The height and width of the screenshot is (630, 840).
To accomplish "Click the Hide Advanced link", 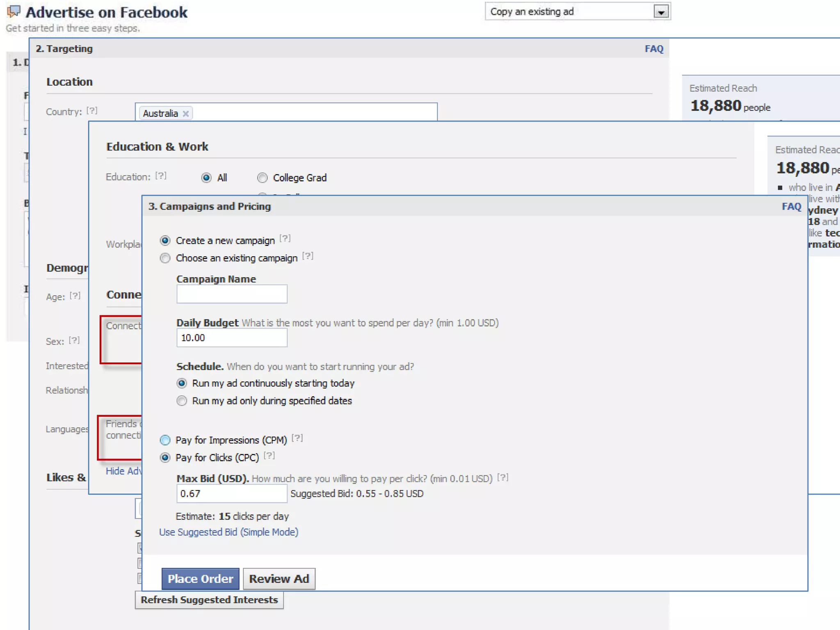I will coord(123,471).
